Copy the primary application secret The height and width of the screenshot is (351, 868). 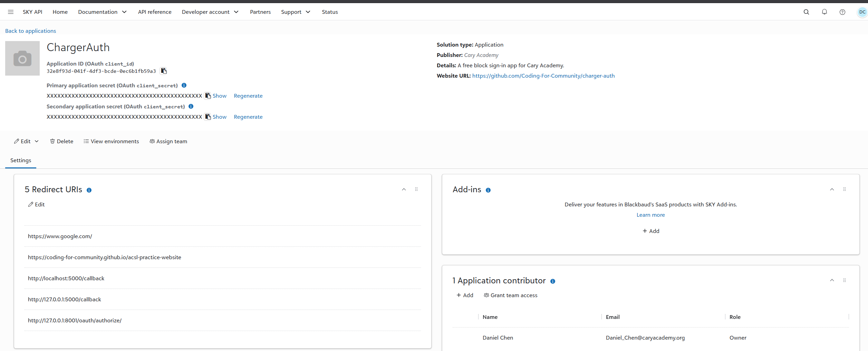tap(208, 96)
